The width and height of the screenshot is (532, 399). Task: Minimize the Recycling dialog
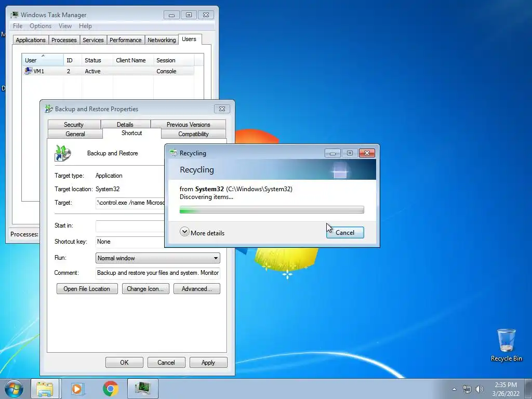point(332,153)
